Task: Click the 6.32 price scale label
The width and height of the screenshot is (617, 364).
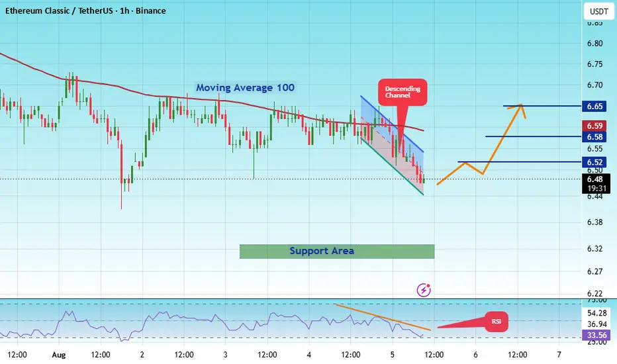Action: tap(595, 249)
